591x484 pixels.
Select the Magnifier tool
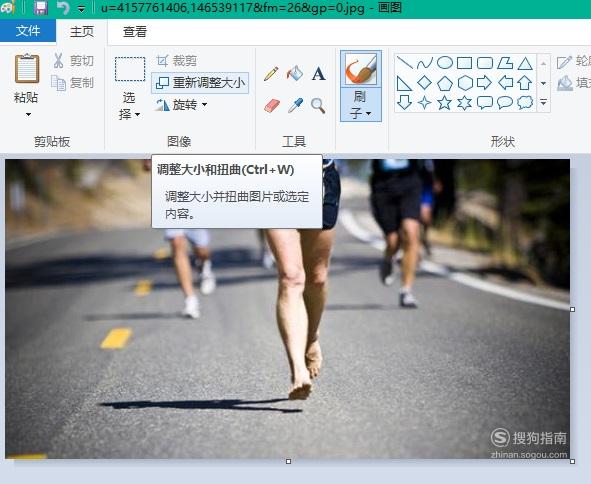318,106
